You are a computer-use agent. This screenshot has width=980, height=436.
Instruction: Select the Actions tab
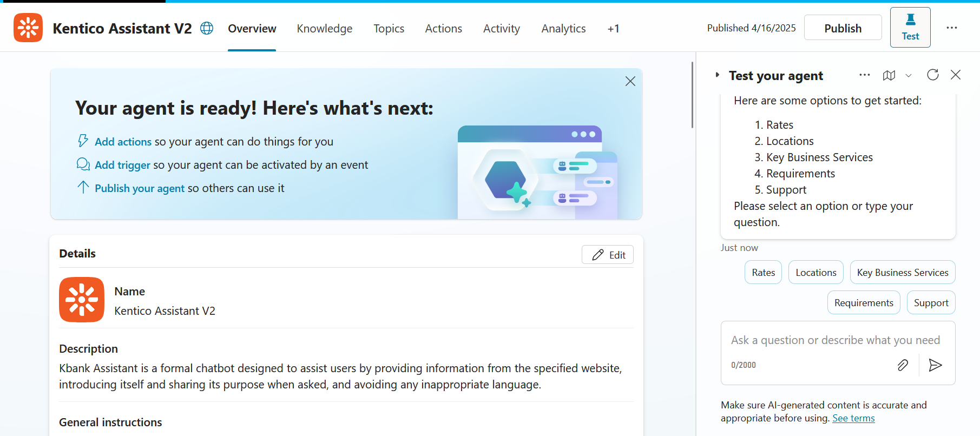click(x=444, y=29)
